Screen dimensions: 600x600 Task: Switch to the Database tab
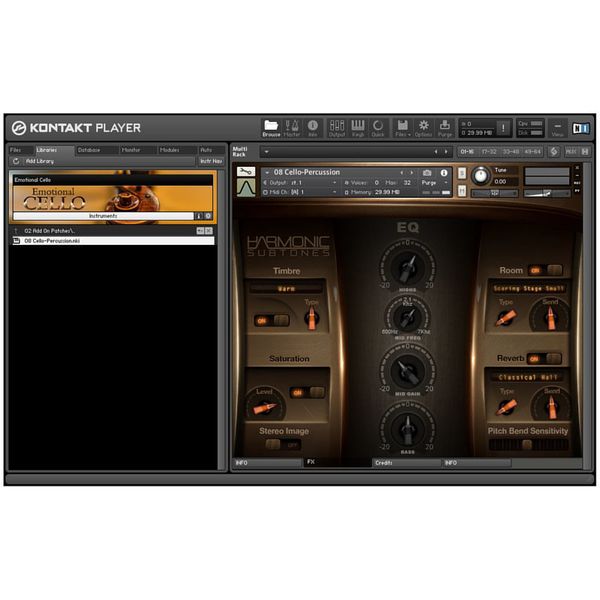pyautogui.click(x=89, y=150)
